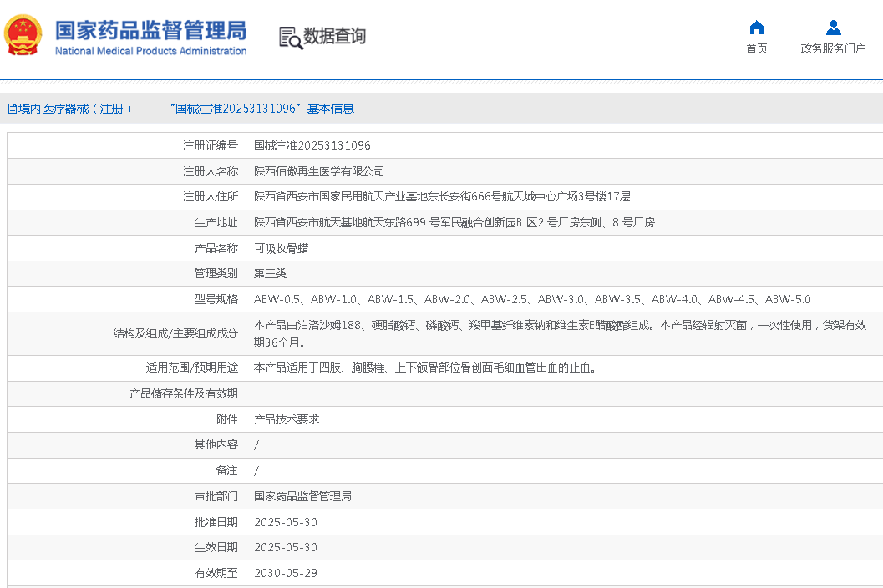Click 产品名称 label
This screenshot has width=883, height=588.
click(x=216, y=248)
